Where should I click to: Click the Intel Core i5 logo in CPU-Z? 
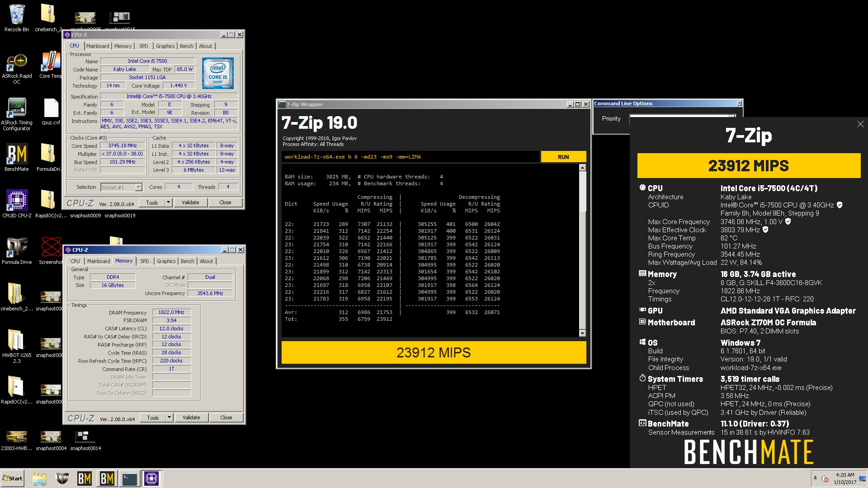point(217,73)
